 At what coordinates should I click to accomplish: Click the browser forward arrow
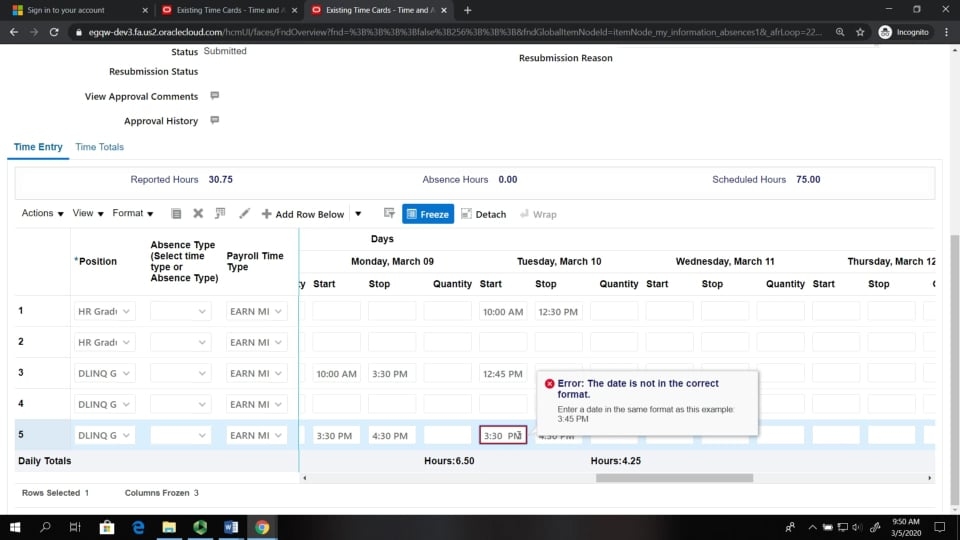point(34,32)
